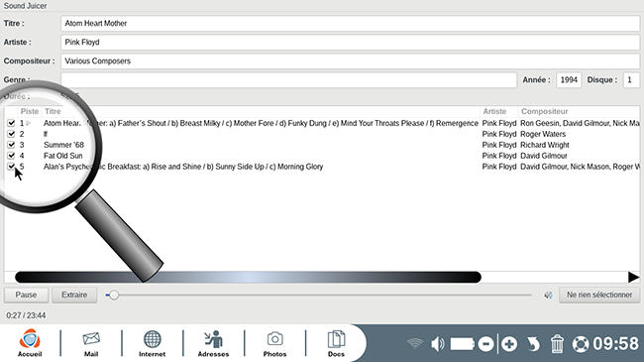The width and height of the screenshot is (644, 362).
Task: Uncheck track 2 "If" checkbox
Action: tap(11, 134)
